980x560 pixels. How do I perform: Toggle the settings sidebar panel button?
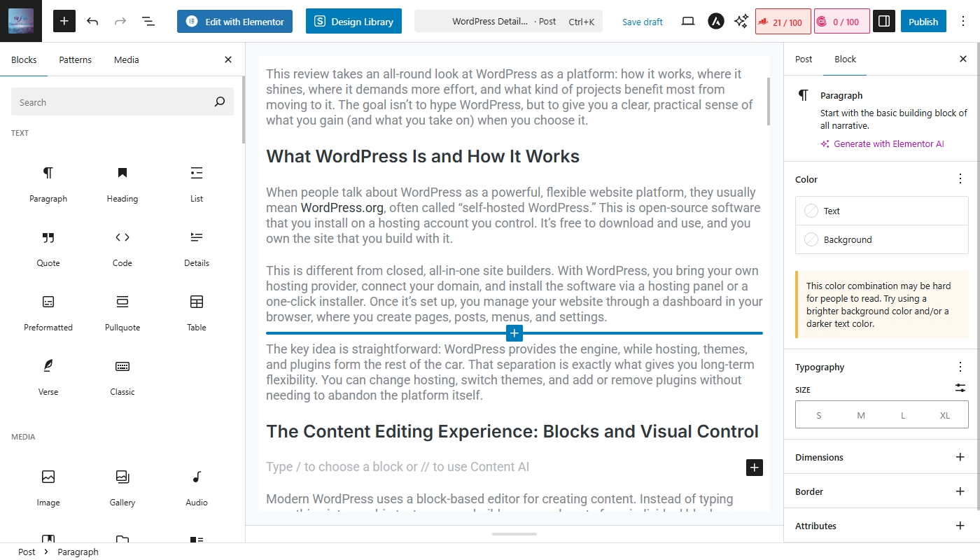[x=884, y=21]
